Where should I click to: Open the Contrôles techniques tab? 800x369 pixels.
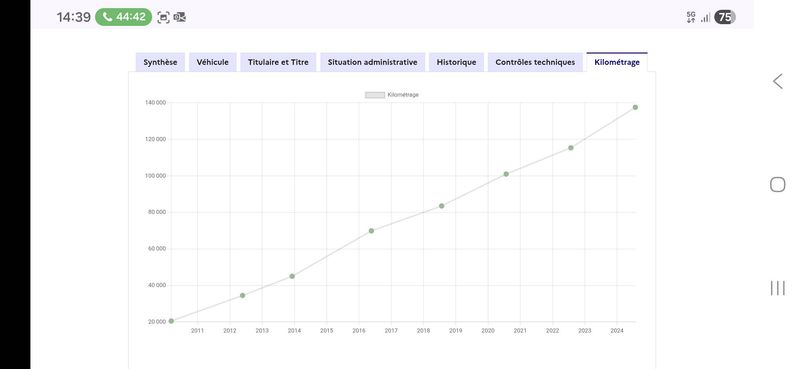tap(535, 62)
